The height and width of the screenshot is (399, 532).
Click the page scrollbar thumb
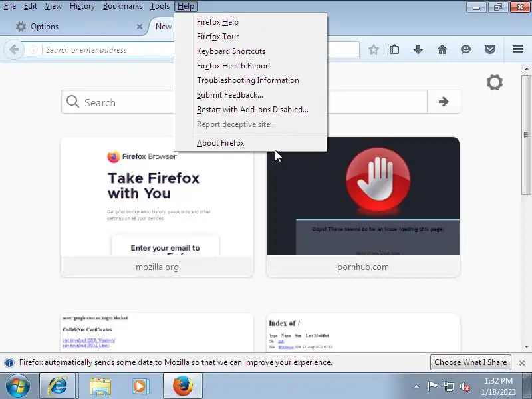coord(526,135)
